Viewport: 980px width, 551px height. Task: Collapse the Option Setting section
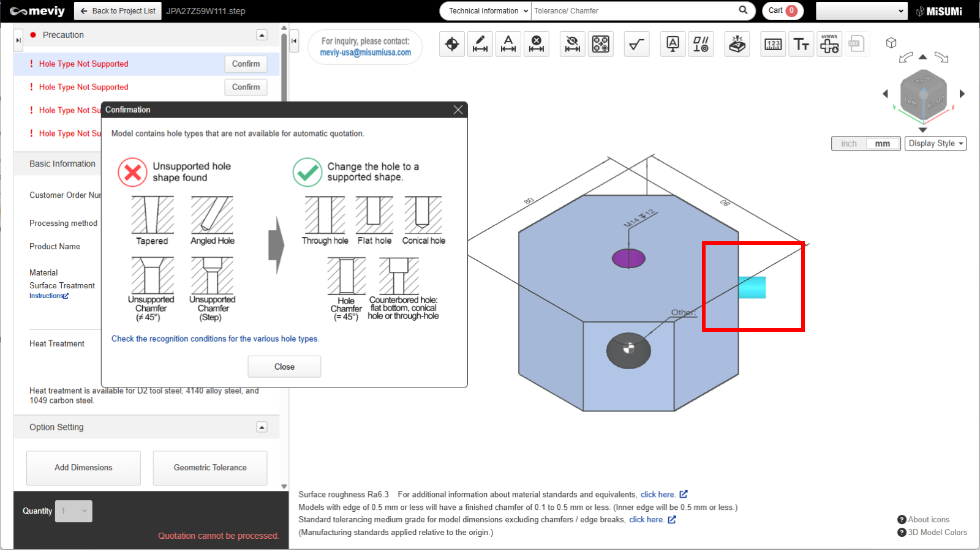point(262,427)
